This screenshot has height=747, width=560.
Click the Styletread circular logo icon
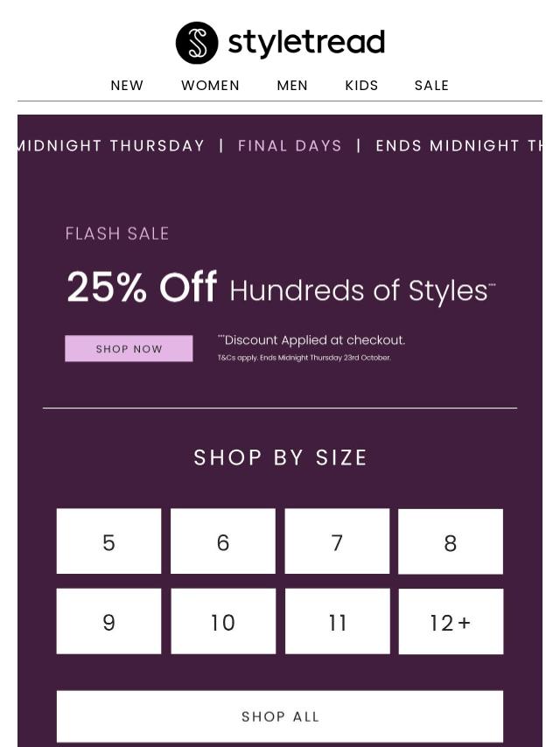(x=196, y=43)
